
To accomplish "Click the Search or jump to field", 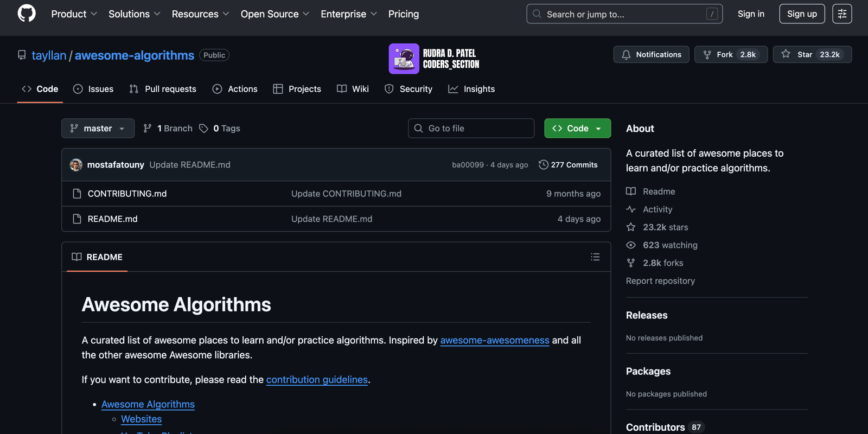I will point(624,14).
